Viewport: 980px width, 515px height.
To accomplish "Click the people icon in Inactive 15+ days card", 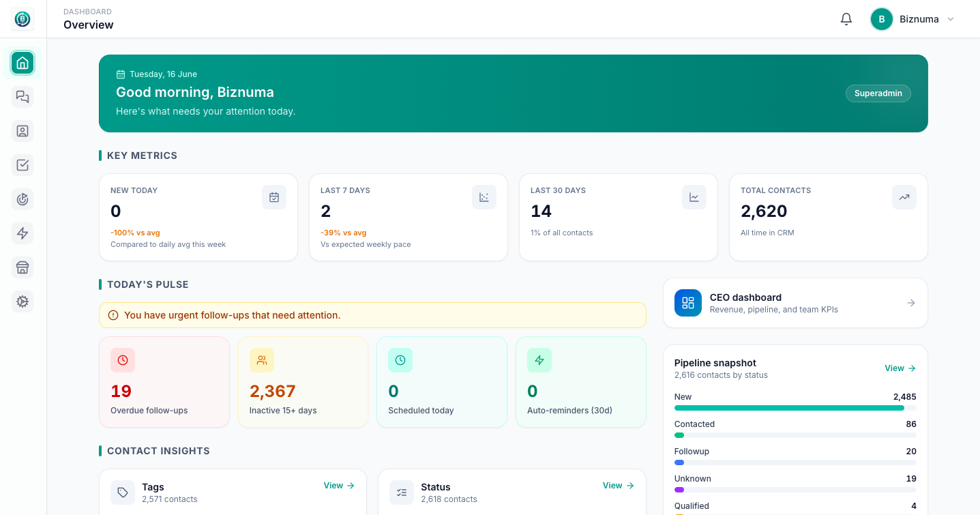I will coord(262,360).
